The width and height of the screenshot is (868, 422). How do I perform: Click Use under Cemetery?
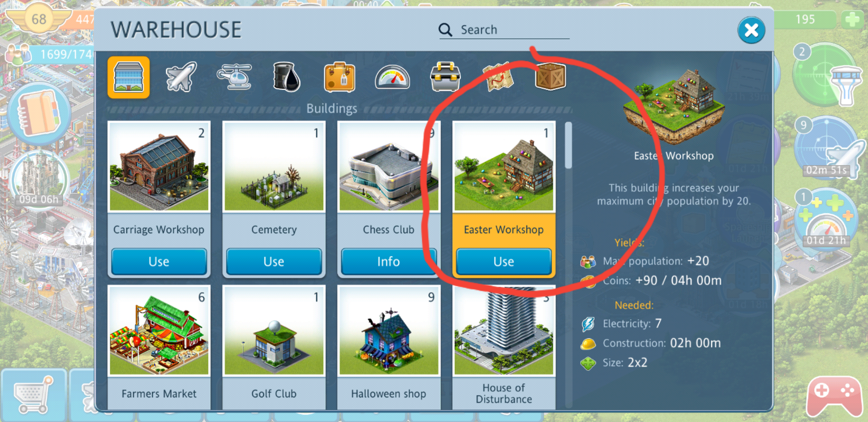274,261
